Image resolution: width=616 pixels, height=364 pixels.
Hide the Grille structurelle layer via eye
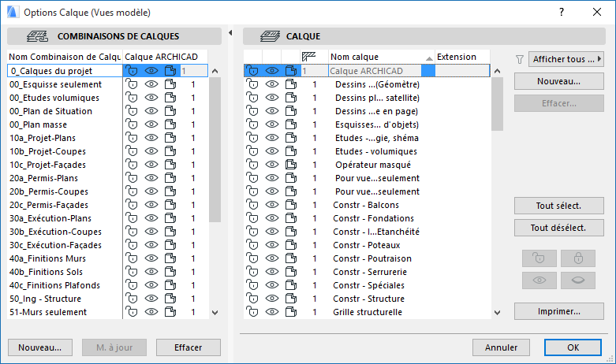point(272,312)
